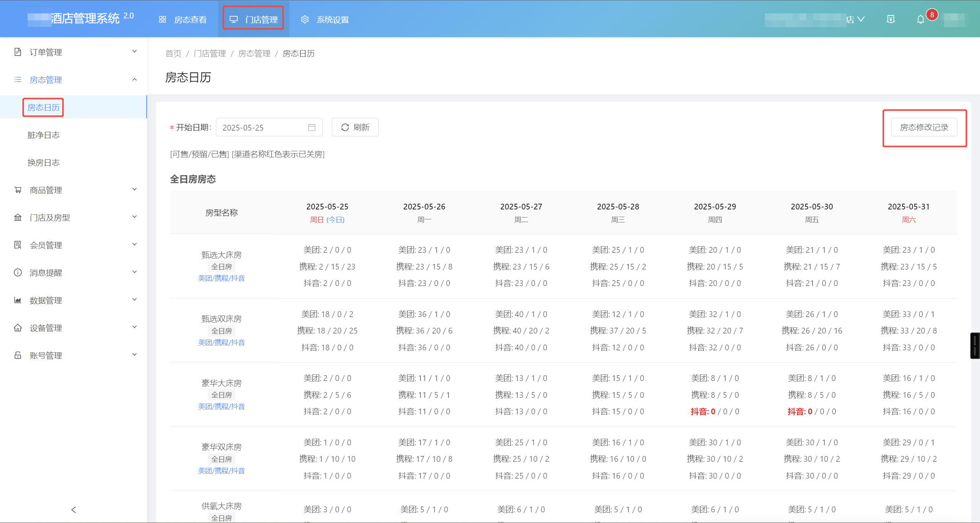Expand the 数据管理 submenu chevron

click(x=134, y=299)
